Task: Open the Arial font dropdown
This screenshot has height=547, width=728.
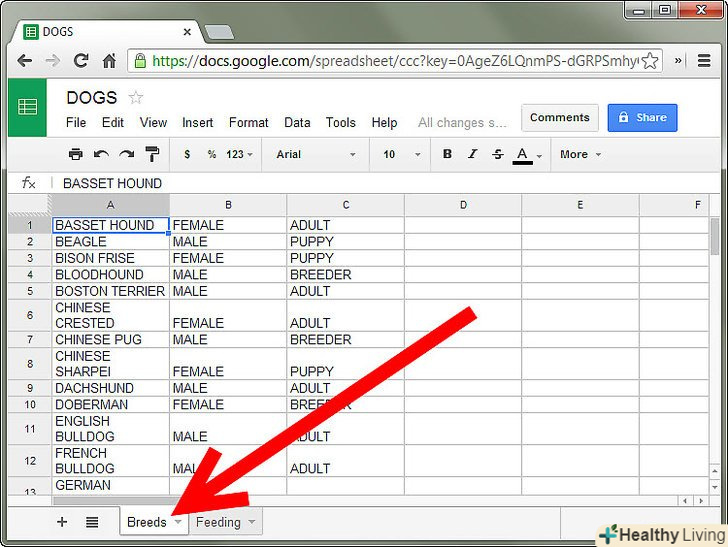Action: click(316, 154)
